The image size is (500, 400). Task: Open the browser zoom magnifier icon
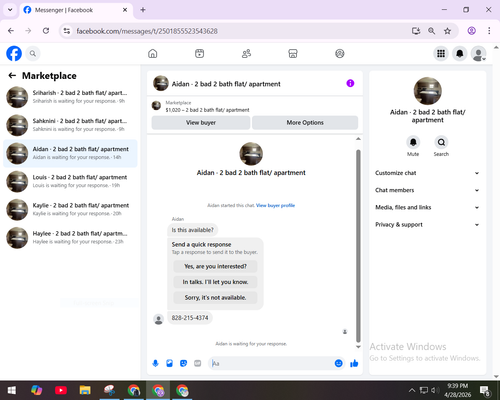point(431,31)
